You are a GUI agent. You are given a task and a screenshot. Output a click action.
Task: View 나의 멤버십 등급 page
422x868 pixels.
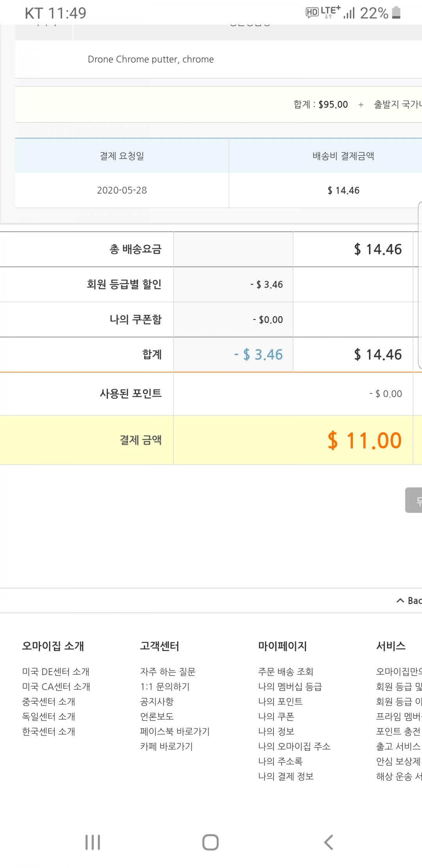coord(290,687)
